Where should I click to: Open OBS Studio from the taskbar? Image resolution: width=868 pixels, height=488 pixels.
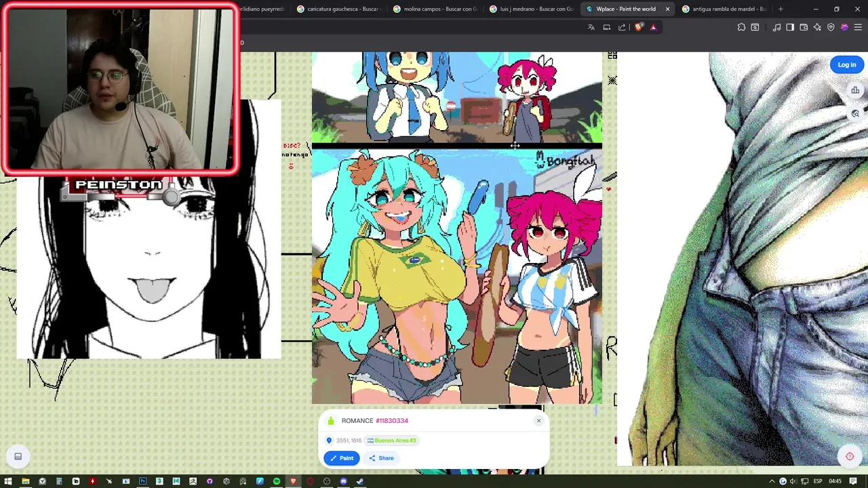coord(327,481)
